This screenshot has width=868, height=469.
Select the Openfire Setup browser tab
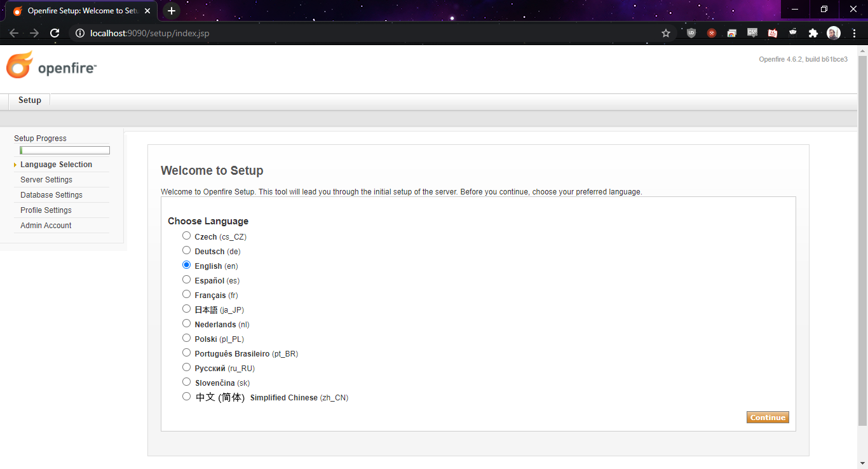pos(83,11)
